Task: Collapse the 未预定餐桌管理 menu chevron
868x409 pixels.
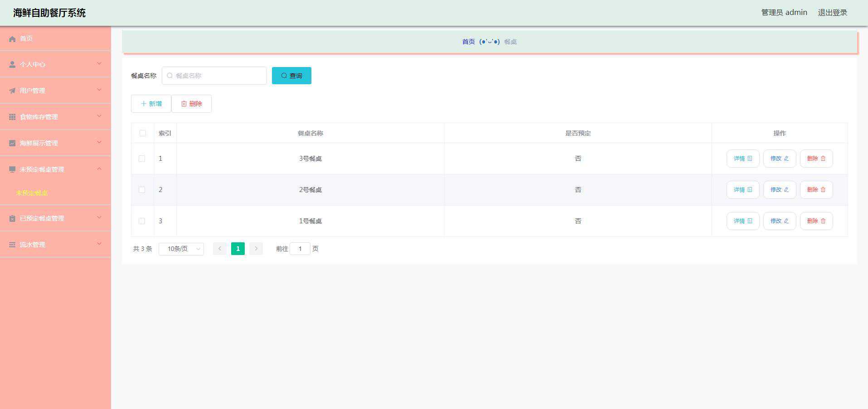Action: [99, 169]
